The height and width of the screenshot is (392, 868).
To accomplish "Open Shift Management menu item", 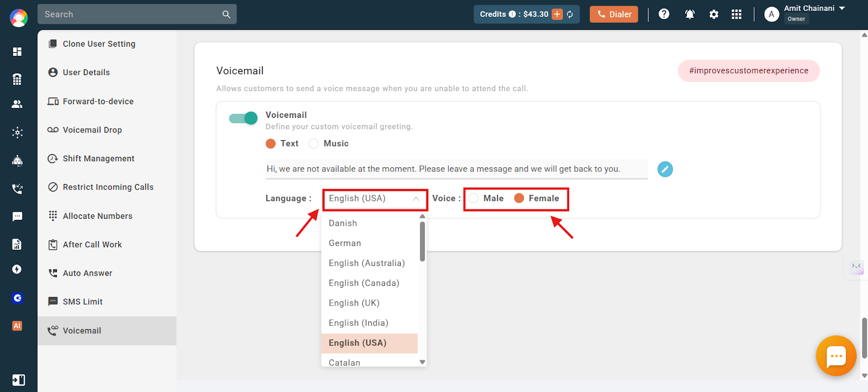I will [x=107, y=159].
